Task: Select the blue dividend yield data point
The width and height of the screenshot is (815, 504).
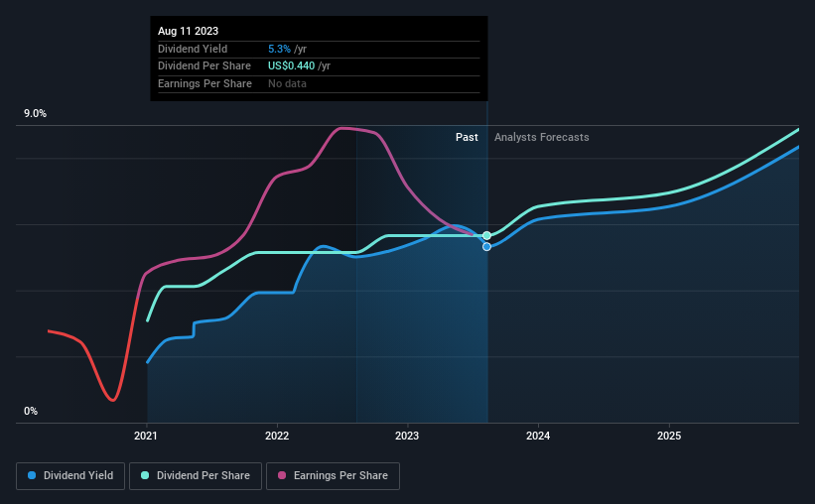Action: click(486, 247)
